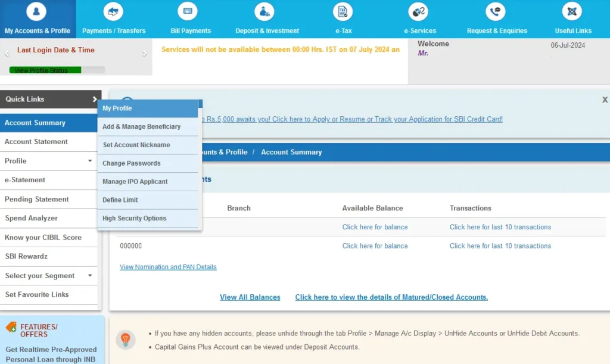Choose Add & Manage Beneficiary
Image resolution: width=610 pixels, height=364 pixels.
point(148,127)
